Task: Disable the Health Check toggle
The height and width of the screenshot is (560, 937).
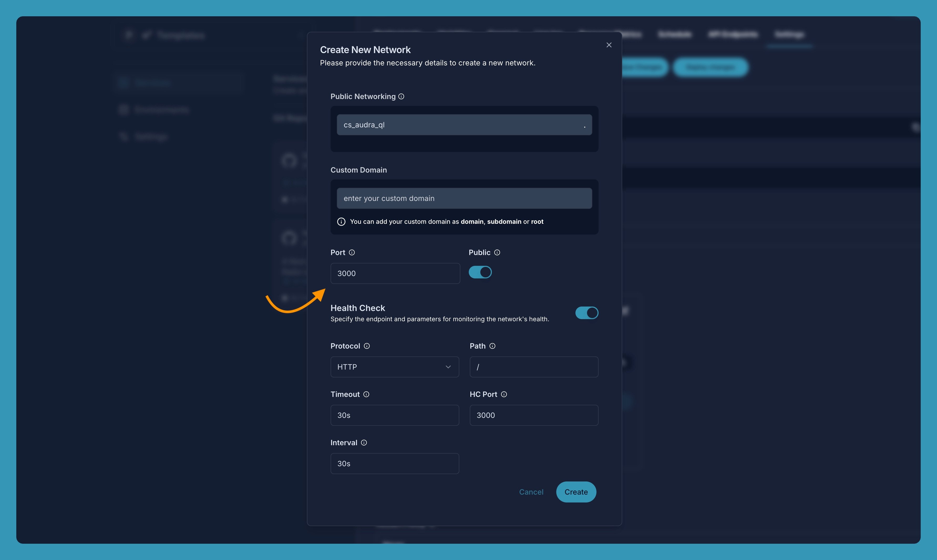Action: click(x=587, y=313)
